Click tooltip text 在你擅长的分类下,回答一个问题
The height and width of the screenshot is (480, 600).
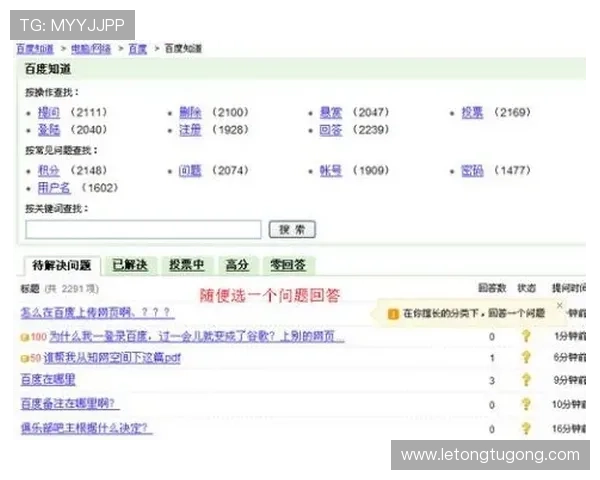[x=474, y=313]
